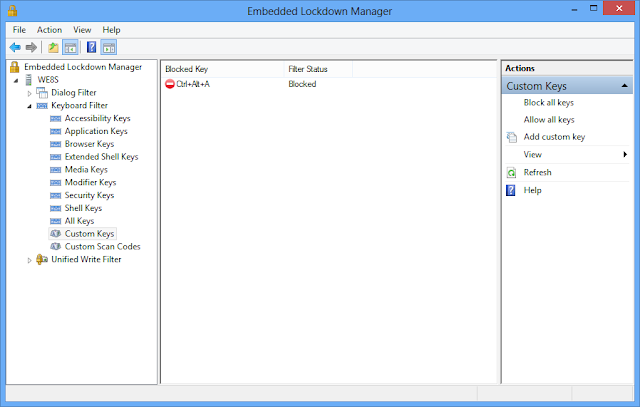Open the View menu in menu bar
640x407 pixels.
[82, 30]
